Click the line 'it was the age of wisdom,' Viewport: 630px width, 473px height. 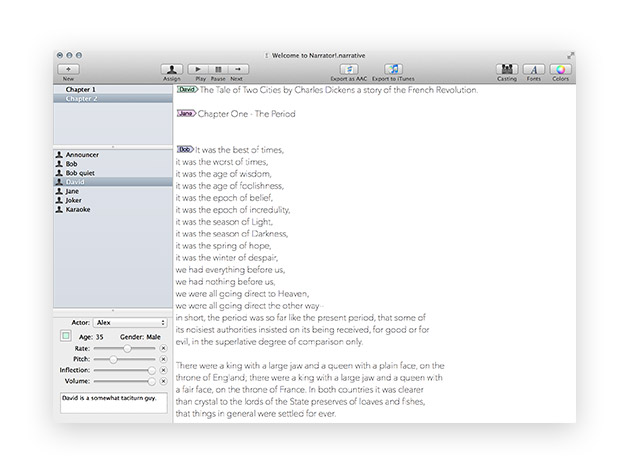pyautogui.click(x=223, y=174)
